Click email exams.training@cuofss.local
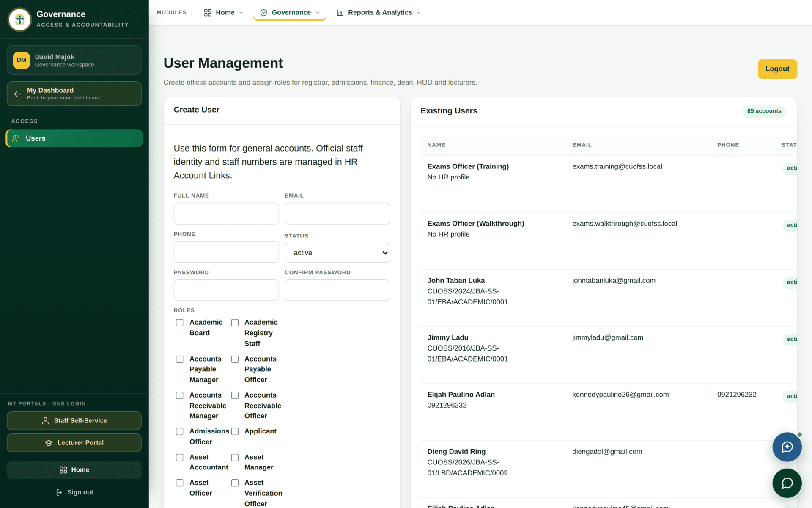This screenshot has height=508, width=812. click(x=617, y=166)
